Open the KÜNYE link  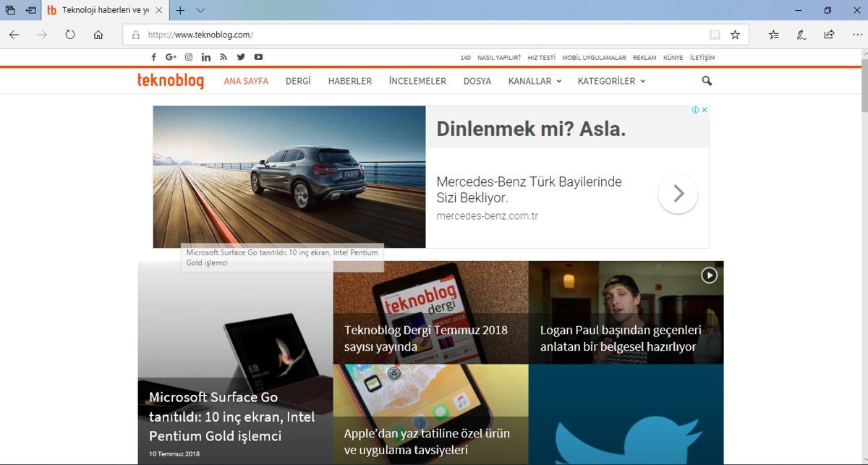673,58
